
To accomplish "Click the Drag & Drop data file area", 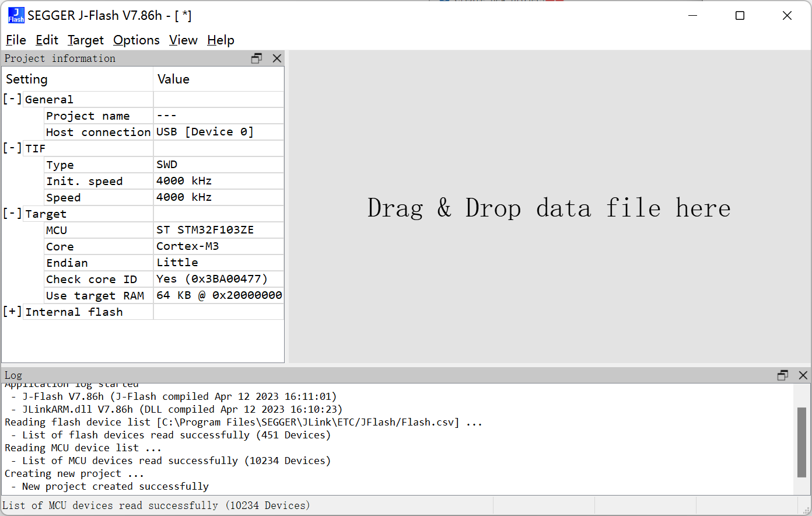I will click(548, 208).
